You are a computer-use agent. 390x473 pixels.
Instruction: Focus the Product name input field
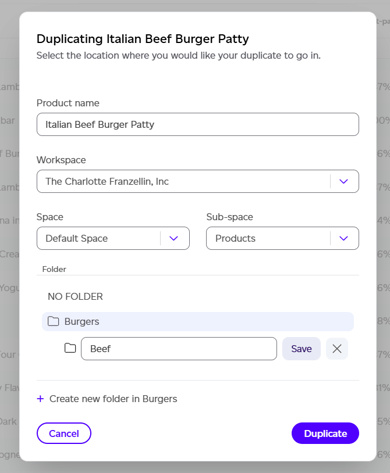pos(198,124)
